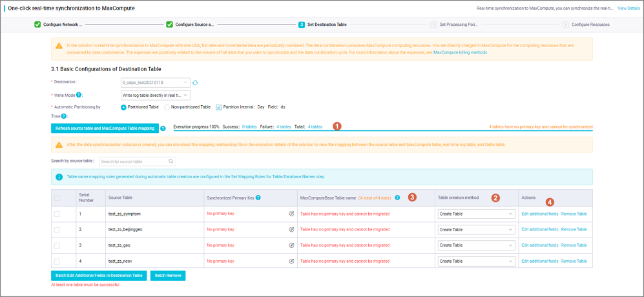Go to Configure Source step

(x=190, y=25)
